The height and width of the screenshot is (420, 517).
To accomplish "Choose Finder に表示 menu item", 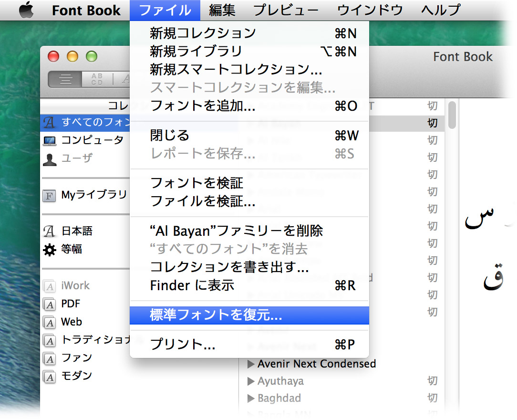I will pyautogui.click(x=249, y=285).
